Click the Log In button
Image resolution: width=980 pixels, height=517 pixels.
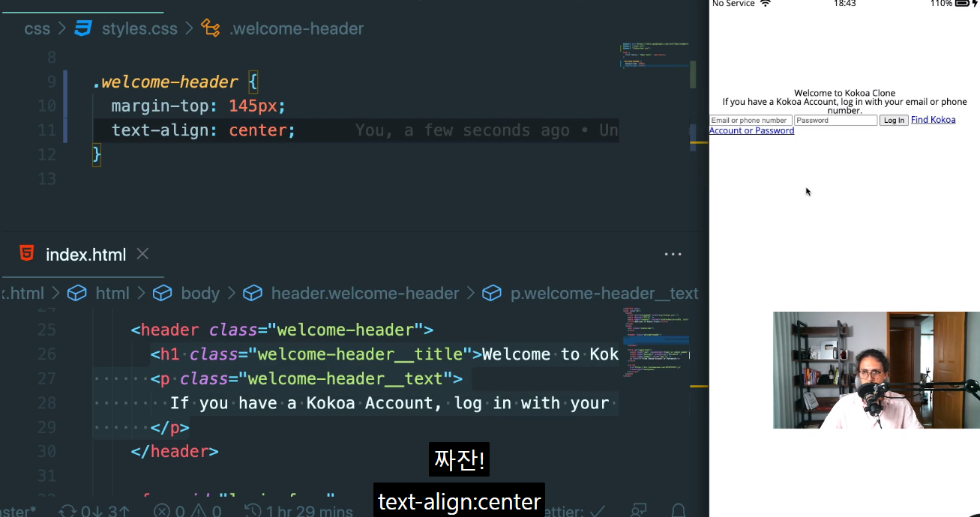tap(894, 120)
